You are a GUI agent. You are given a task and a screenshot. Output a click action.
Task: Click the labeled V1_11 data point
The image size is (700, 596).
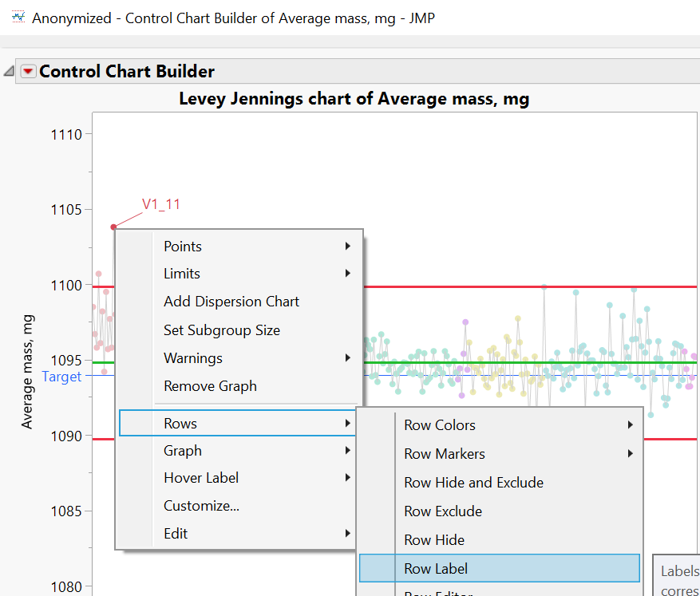coord(113,227)
